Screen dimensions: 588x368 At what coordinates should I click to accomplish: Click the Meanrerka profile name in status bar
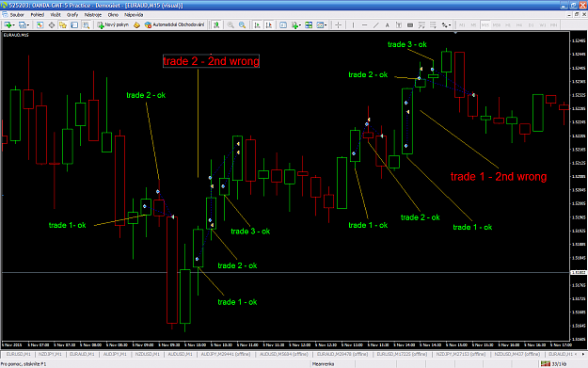[x=323, y=364]
